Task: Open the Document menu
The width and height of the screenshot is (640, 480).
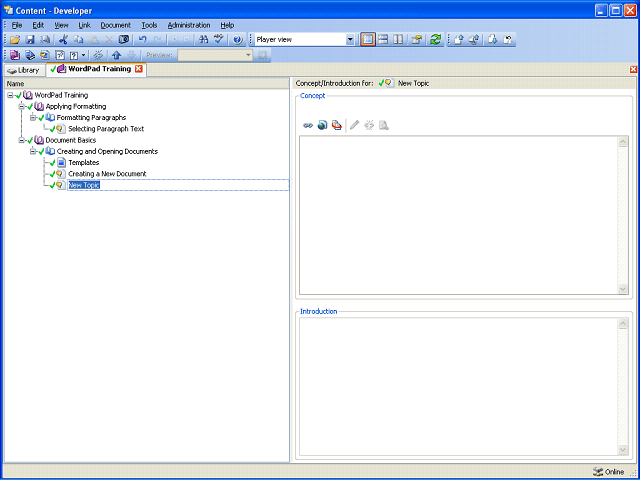Action: tap(116, 25)
